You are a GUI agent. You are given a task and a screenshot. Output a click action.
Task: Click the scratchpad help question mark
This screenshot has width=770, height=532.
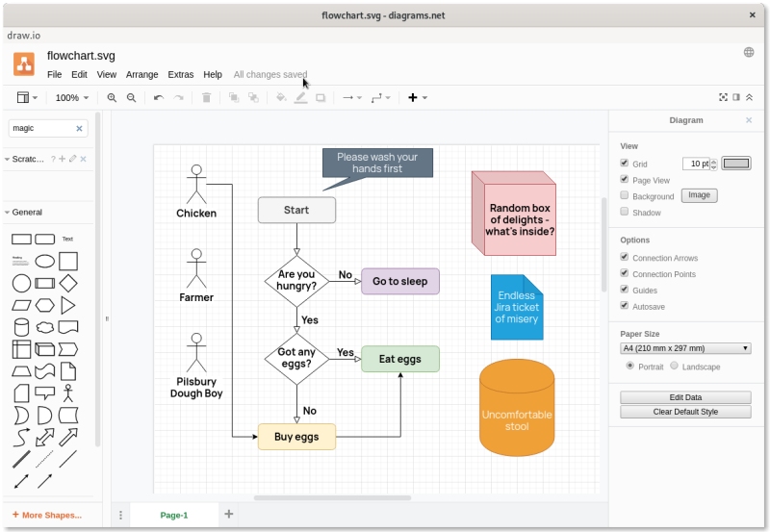pyautogui.click(x=53, y=159)
